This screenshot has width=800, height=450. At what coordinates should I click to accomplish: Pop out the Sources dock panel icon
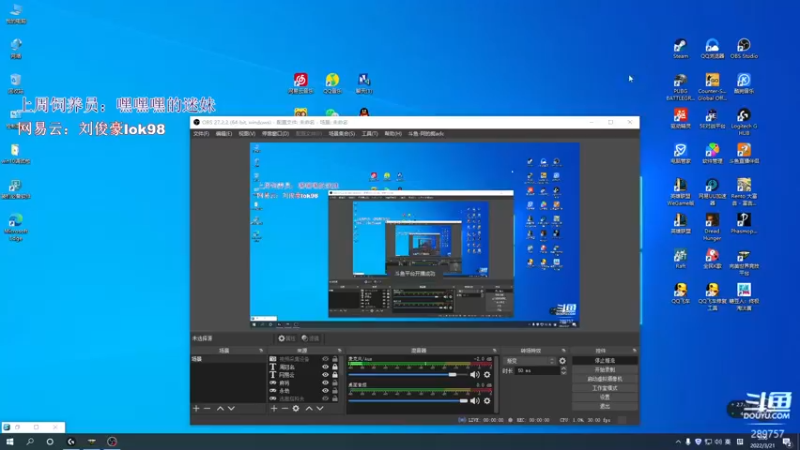pyautogui.click(x=339, y=351)
